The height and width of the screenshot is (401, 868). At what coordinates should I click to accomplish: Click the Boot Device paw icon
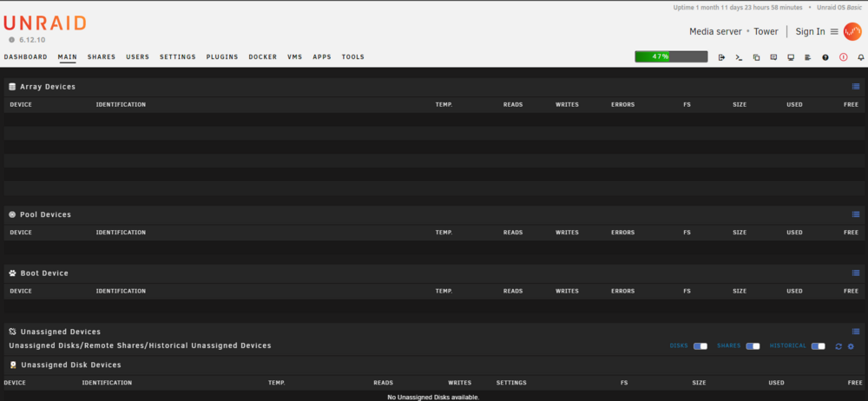[13, 273]
